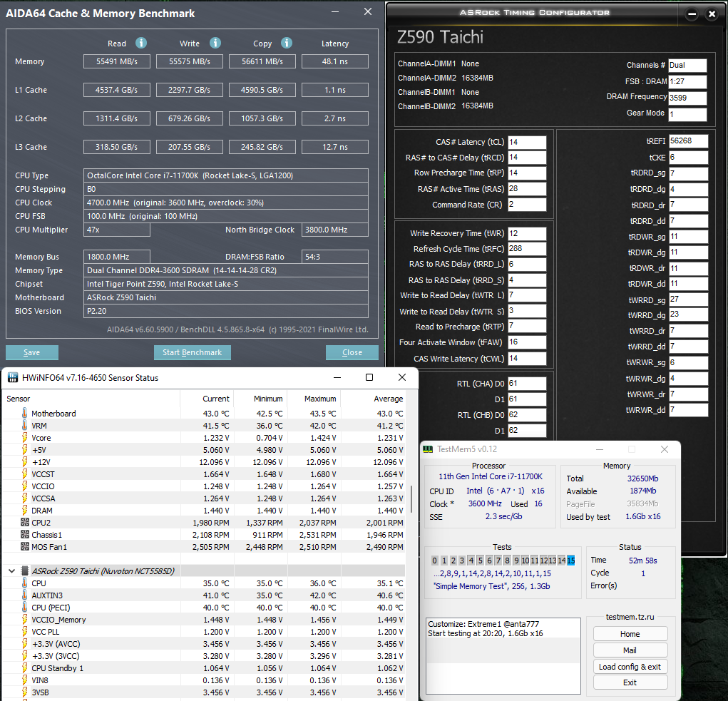Viewport: 728px width, 701px height.
Task: Click the Current column header in HWiNFO64
Action: (216, 399)
